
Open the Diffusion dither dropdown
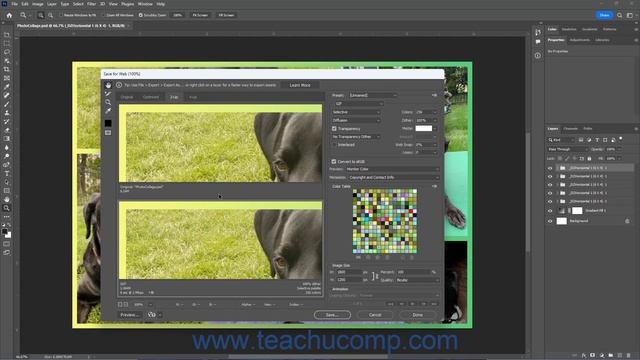(356, 120)
